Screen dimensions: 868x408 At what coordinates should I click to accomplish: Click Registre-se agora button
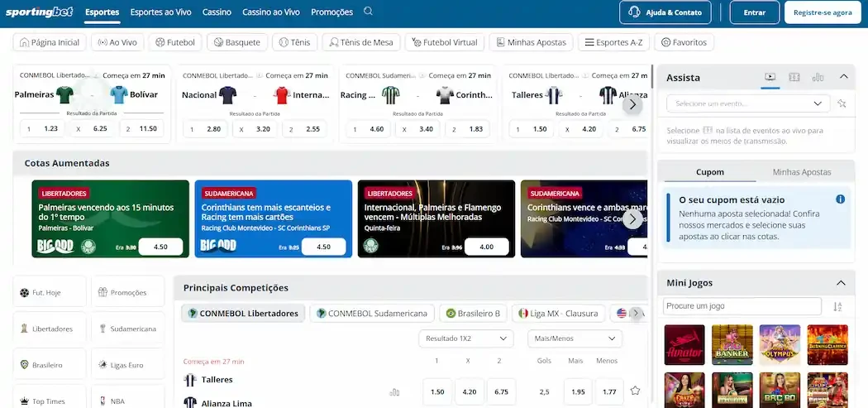(822, 12)
